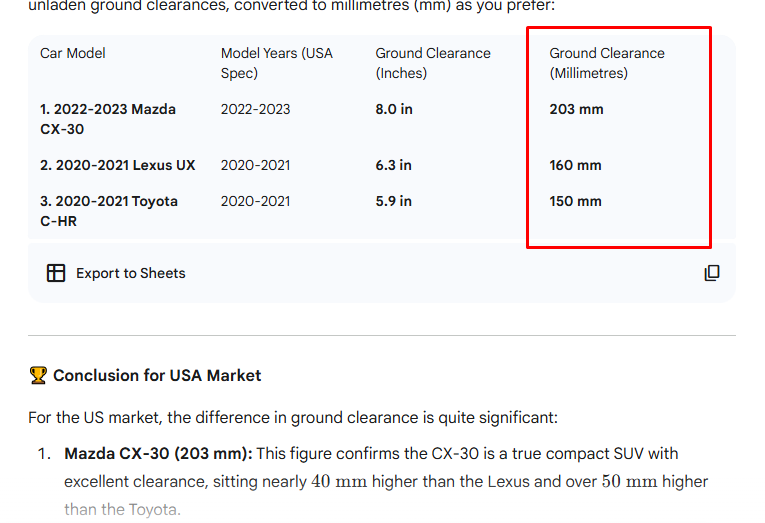Click the 8.0 in clearance value
This screenshot has height=523, width=765.
tap(394, 109)
